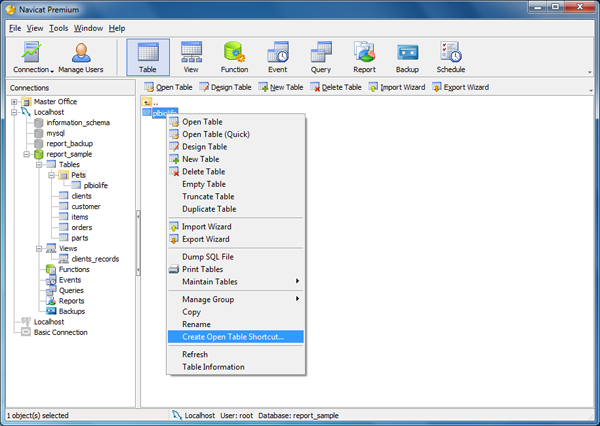Select orders table in tree
Screen dimensions: 600x426
click(x=82, y=228)
